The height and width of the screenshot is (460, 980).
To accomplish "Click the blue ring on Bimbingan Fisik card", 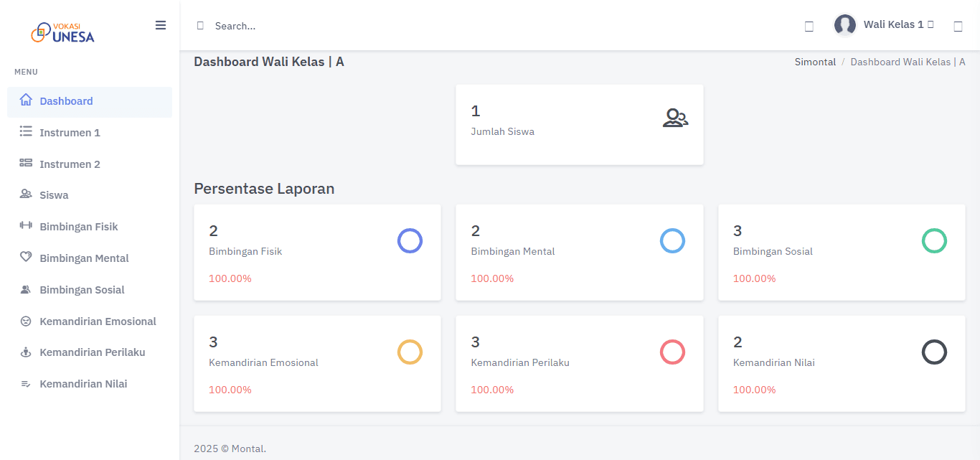I will point(410,240).
